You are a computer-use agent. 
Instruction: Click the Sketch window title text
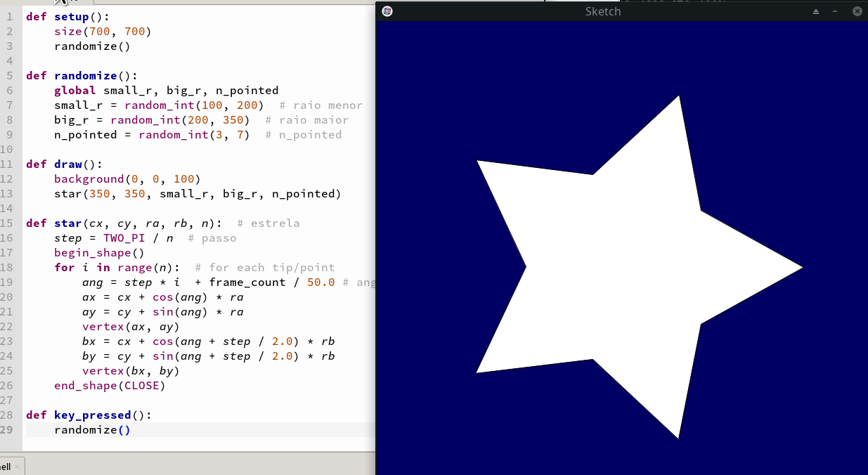[x=602, y=11]
